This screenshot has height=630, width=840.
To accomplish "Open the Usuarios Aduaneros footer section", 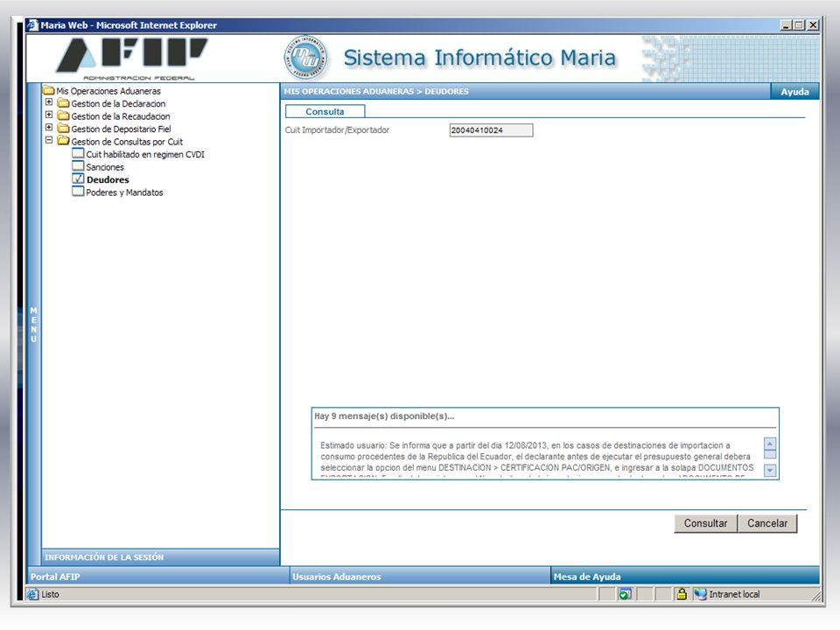I will [x=419, y=577].
